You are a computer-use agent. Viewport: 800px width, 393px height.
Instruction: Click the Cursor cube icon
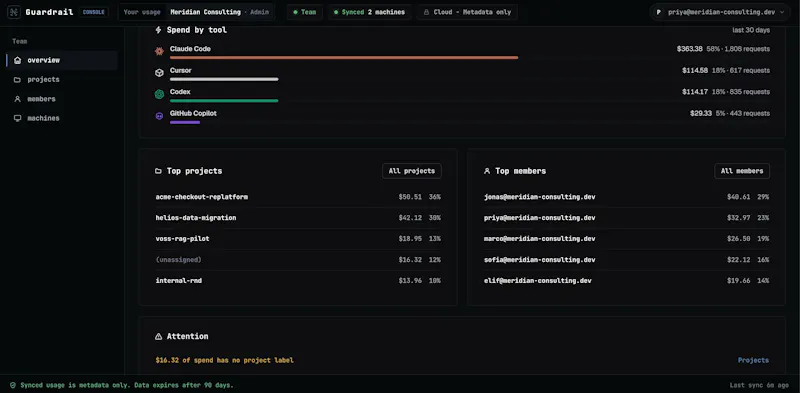tap(159, 72)
